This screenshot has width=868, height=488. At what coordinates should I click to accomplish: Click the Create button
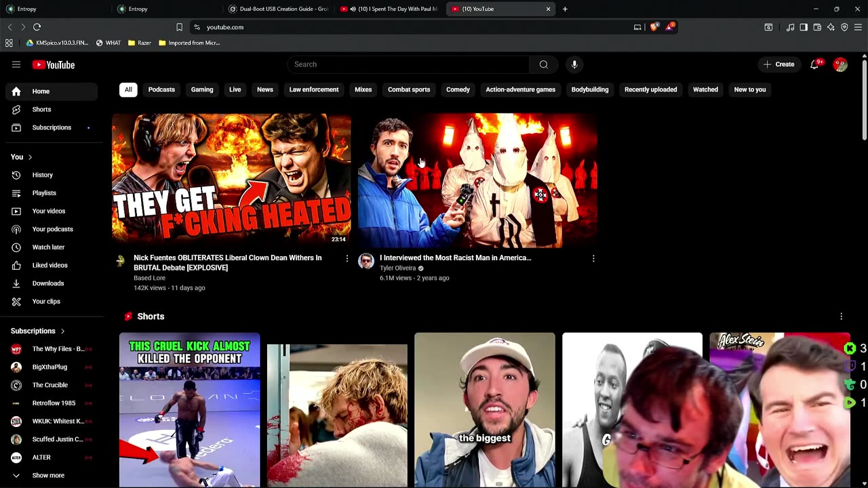click(x=778, y=64)
